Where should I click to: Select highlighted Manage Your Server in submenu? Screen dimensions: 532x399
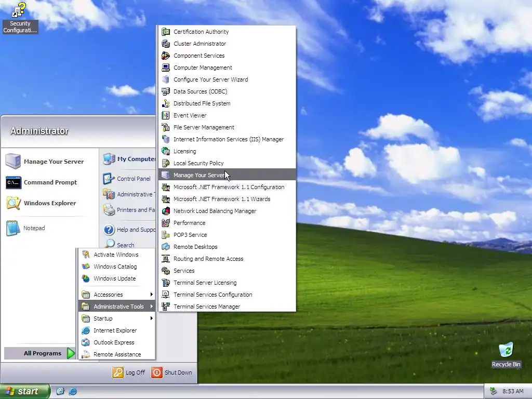(x=227, y=175)
